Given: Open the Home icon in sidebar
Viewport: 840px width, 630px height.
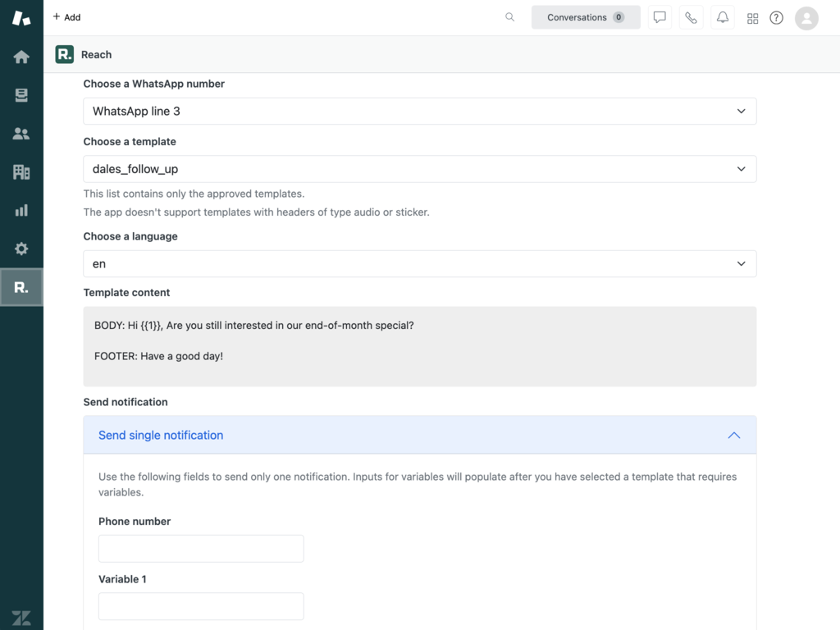Looking at the screenshot, I should tap(21, 57).
